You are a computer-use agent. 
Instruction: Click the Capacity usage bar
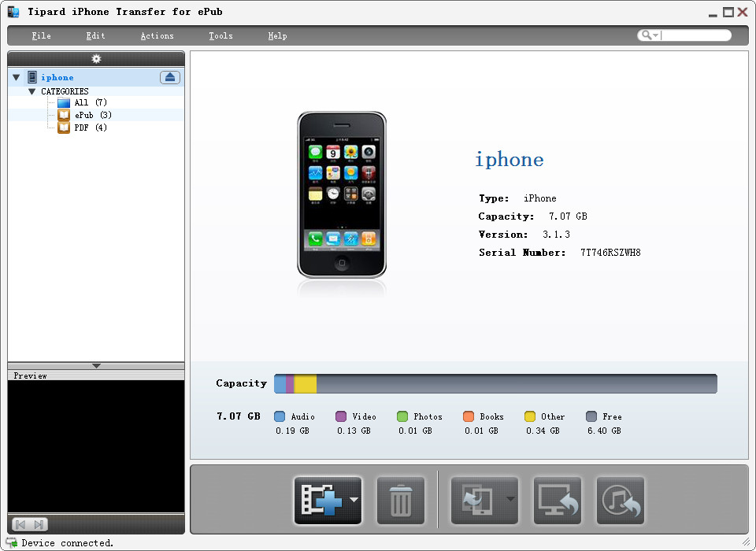click(495, 383)
